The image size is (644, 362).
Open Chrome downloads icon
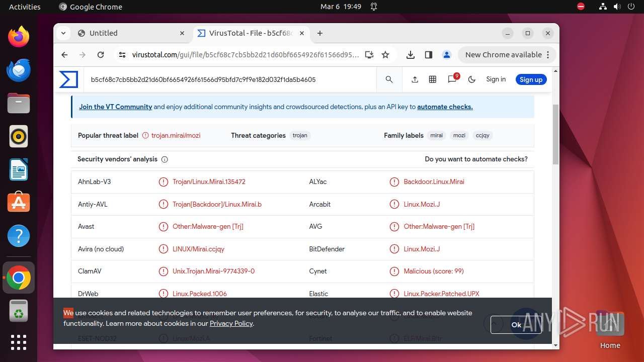tap(411, 55)
